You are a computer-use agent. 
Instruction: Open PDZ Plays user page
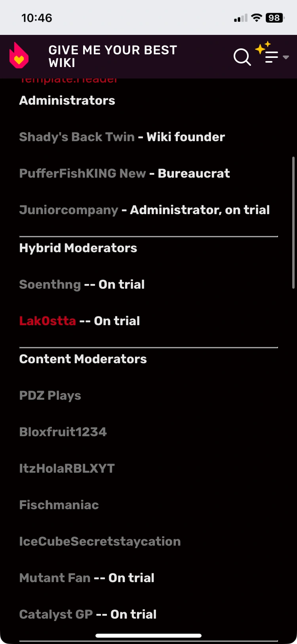tap(50, 395)
